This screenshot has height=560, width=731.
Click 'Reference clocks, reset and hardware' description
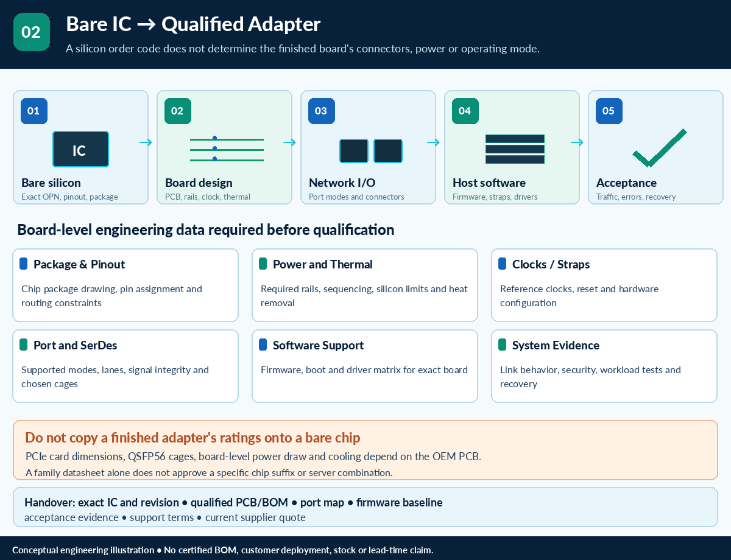[579, 296]
